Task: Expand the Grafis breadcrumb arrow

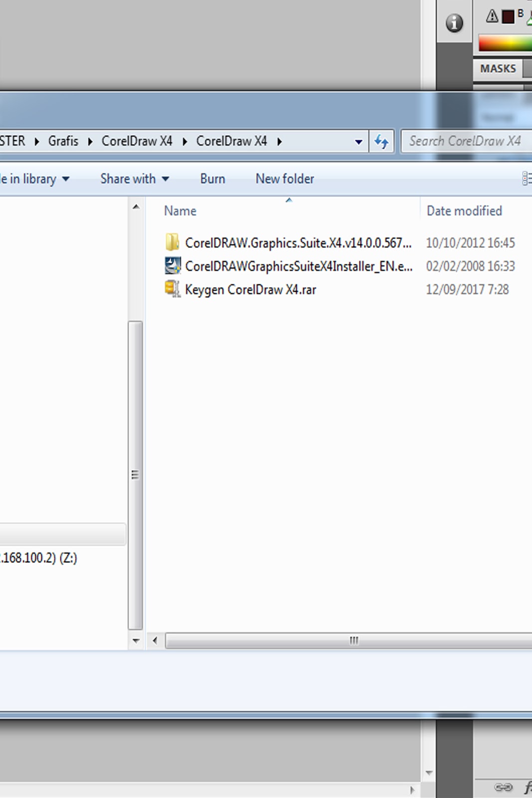Action: (90, 142)
